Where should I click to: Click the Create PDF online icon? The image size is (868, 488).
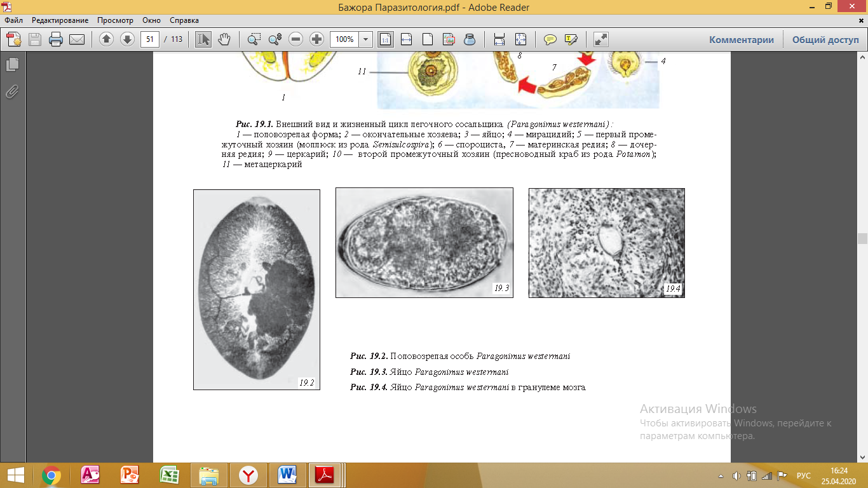click(14, 39)
